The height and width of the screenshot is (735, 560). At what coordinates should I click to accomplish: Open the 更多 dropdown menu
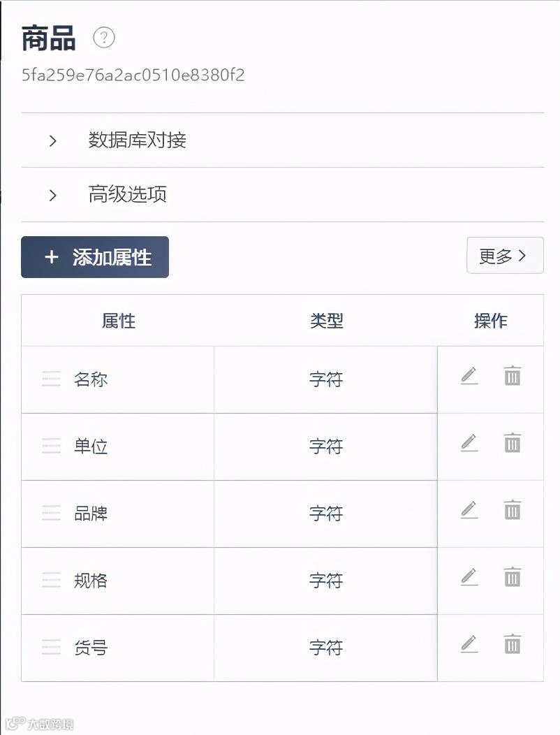point(504,256)
